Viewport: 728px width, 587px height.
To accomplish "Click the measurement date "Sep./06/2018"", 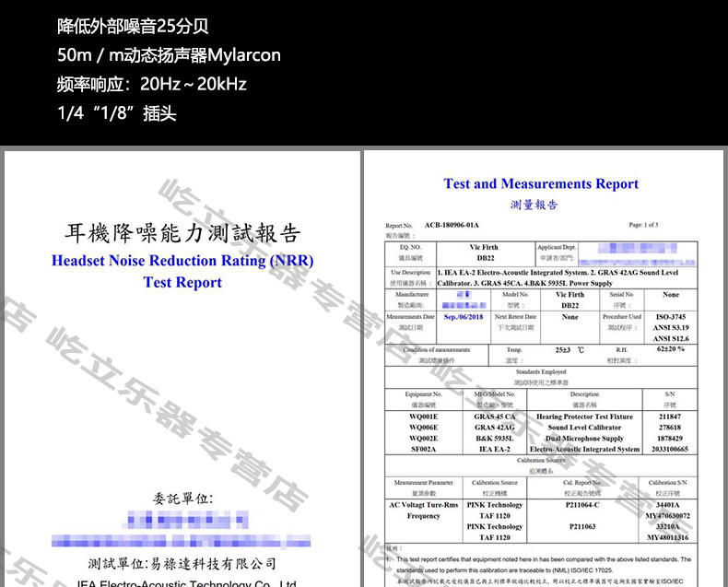I will pyautogui.click(x=464, y=317).
